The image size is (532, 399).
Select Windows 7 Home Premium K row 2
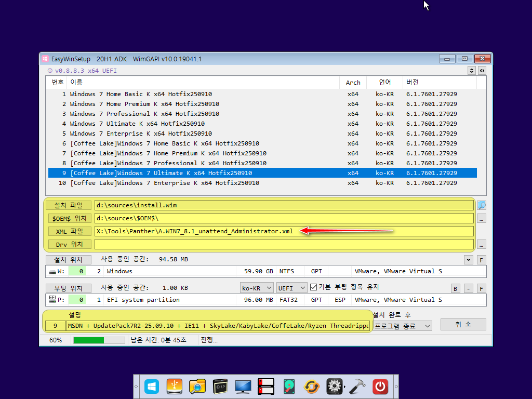click(262, 104)
